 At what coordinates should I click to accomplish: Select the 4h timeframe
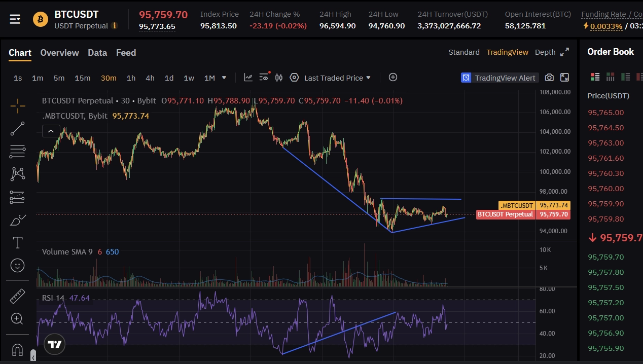[x=150, y=78]
